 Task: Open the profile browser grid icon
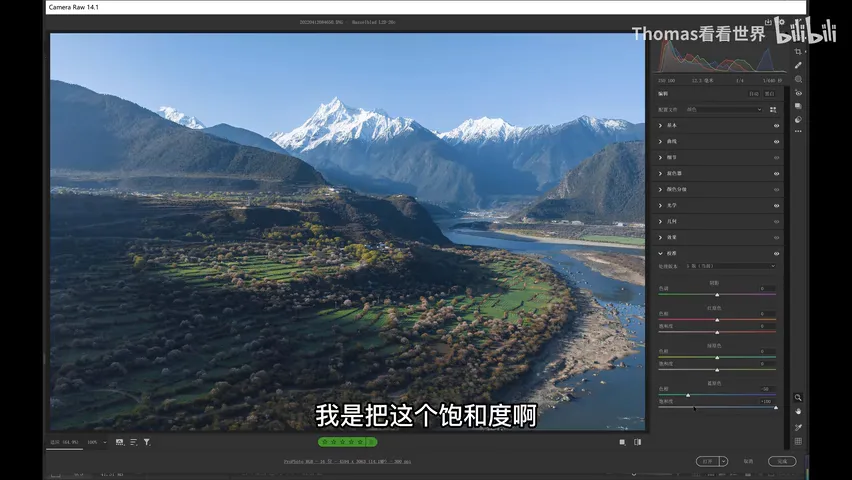[x=773, y=110]
